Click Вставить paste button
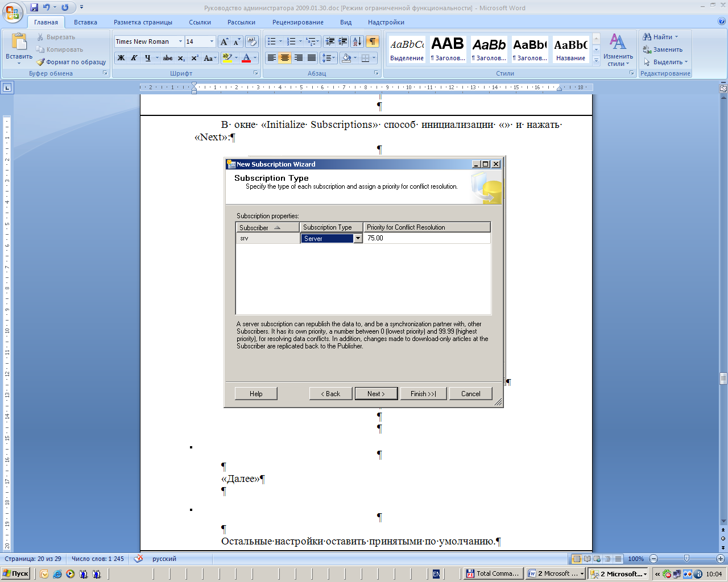728x582 pixels. 19,48
